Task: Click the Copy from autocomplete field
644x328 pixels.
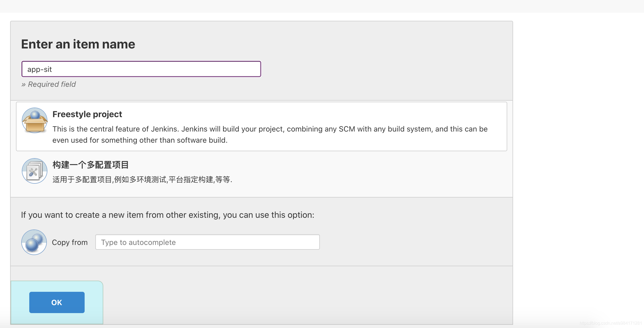Action: 208,242
